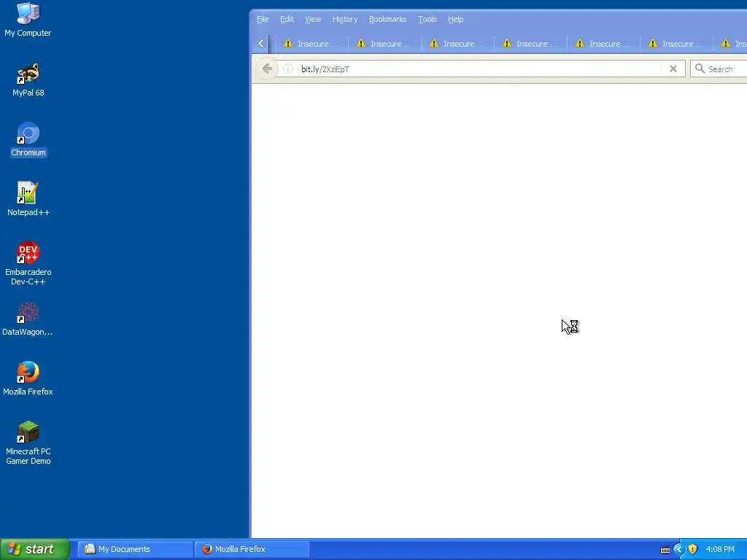Open the Firefox File menu

point(263,19)
